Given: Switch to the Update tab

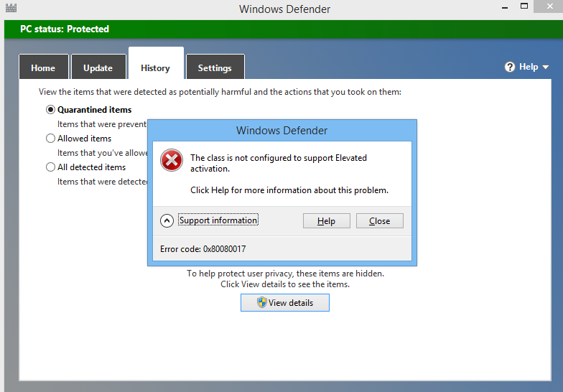Looking at the screenshot, I should pyautogui.click(x=98, y=67).
